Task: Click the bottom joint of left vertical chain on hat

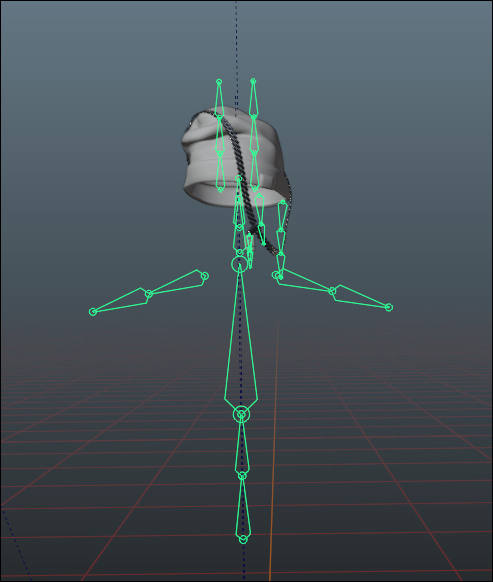Action: [221, 189]
